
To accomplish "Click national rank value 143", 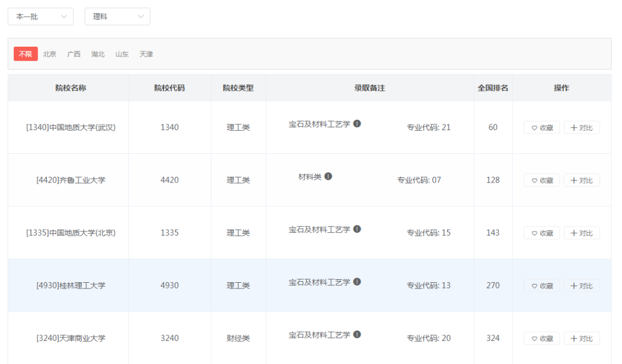I will tap(492, 233).
